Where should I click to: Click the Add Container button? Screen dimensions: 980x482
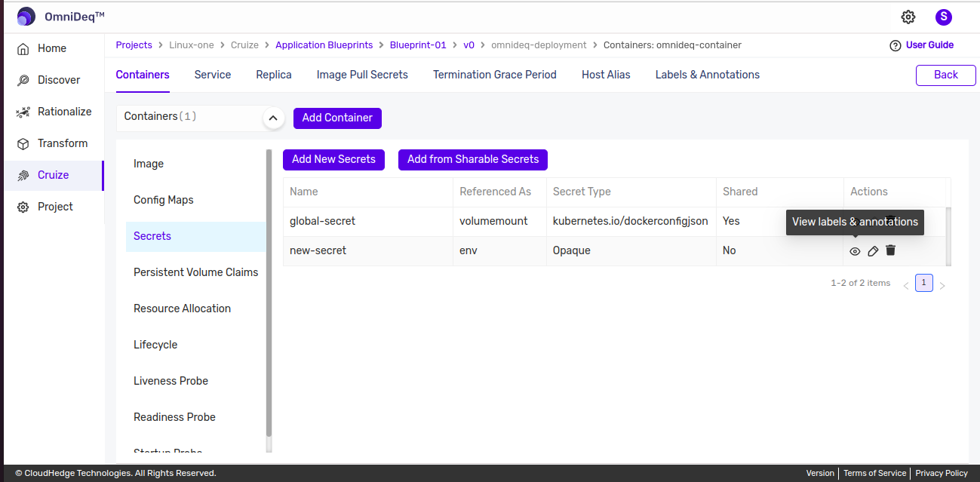coord(337,118)
